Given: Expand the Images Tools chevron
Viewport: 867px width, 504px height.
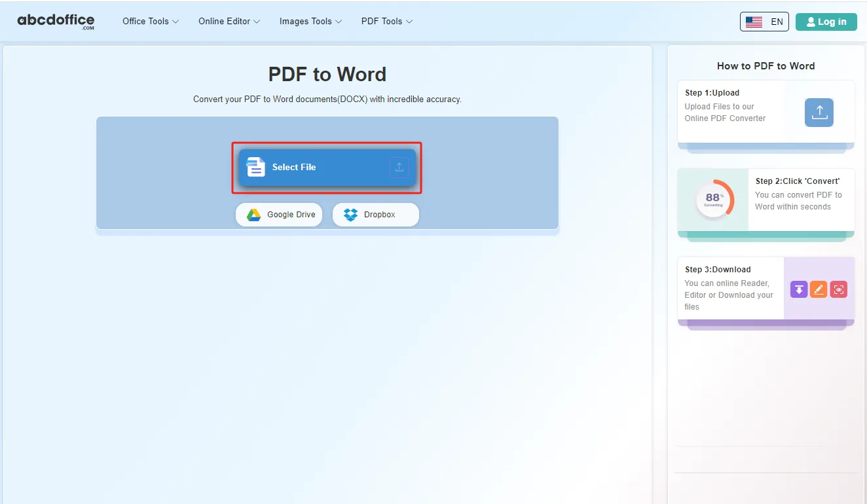Looking at the screenshot, I should click(339, 22).
